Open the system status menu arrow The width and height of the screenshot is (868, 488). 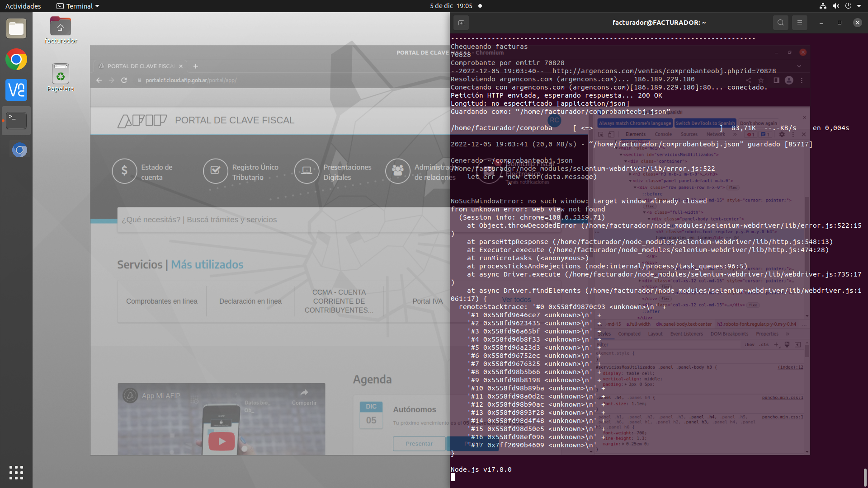coord(859,6)
